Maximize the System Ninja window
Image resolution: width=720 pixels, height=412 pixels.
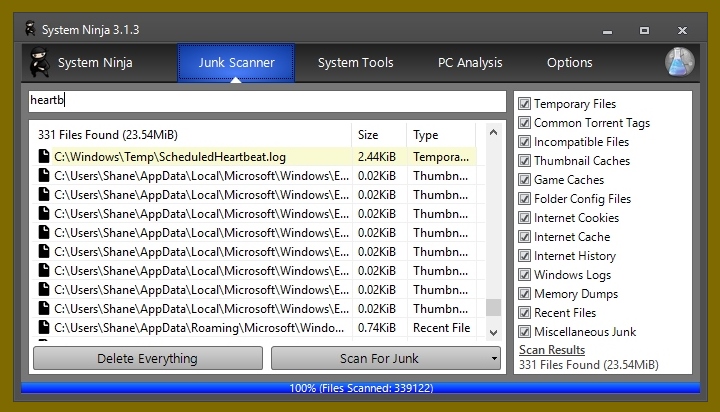point(645,30)
